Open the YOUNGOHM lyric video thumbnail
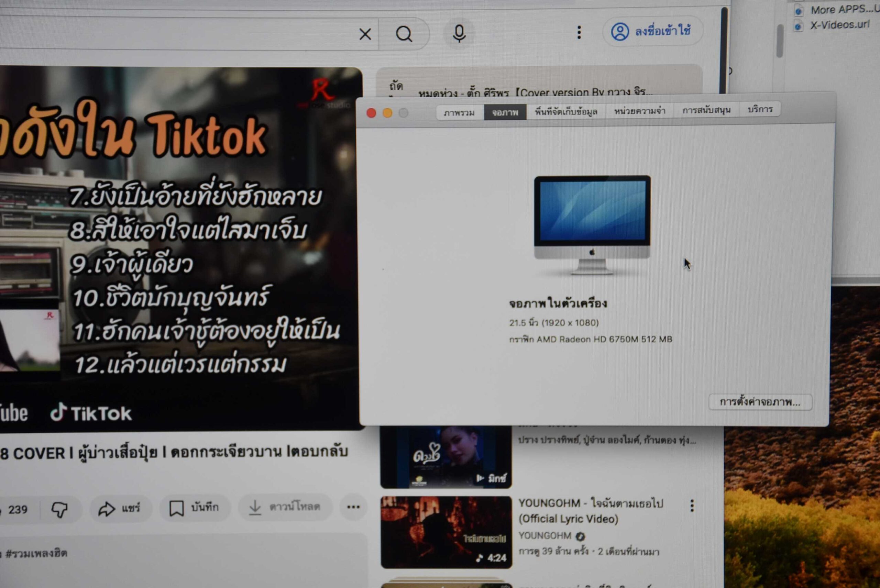Screen dimensions: 880x588 tap(446, 532)
